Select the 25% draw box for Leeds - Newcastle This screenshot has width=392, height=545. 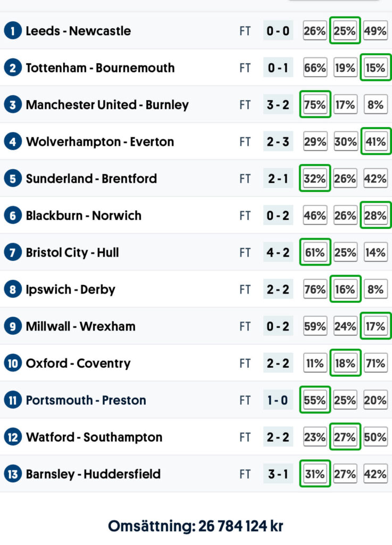345,31
